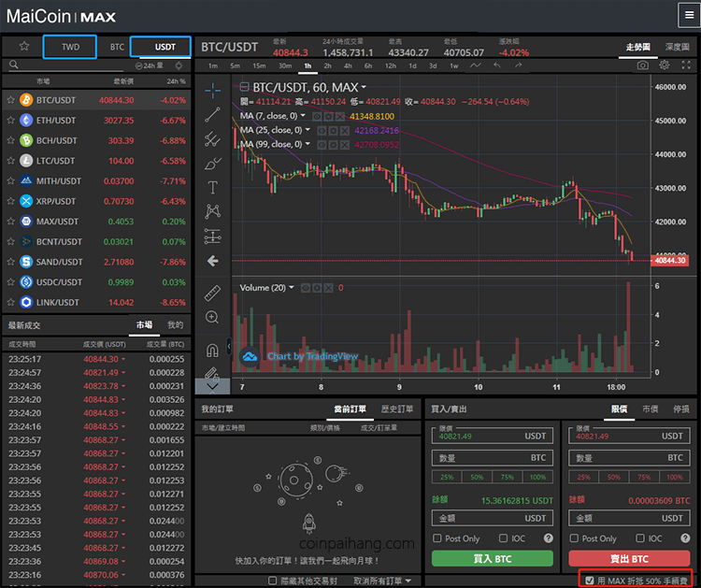Click the green buy BTC button
The image size is (701, 588).
point(493,558)
